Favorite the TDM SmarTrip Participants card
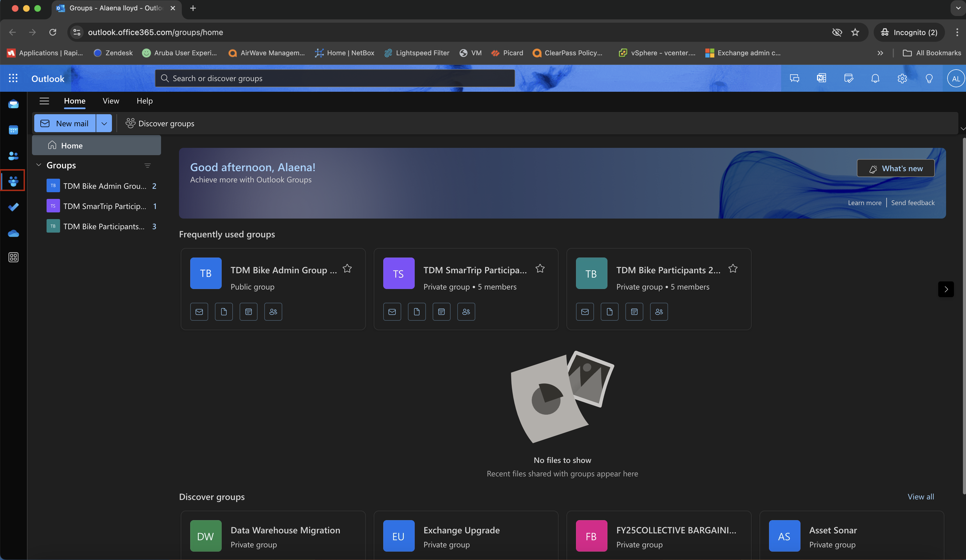The image size is (966, 560). [540, 269]
